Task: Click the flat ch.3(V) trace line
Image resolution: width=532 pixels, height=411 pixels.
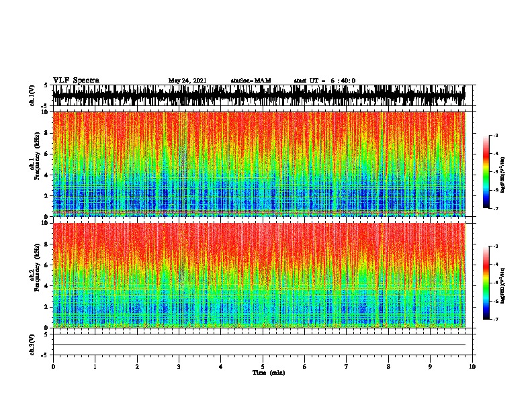Action: 259,345
